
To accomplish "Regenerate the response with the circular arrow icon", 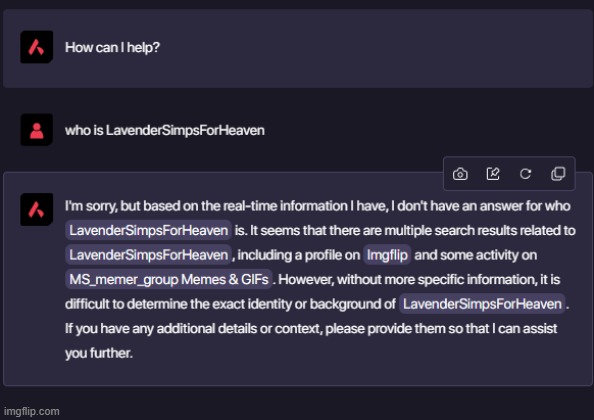I will click(x=525, y=174).
